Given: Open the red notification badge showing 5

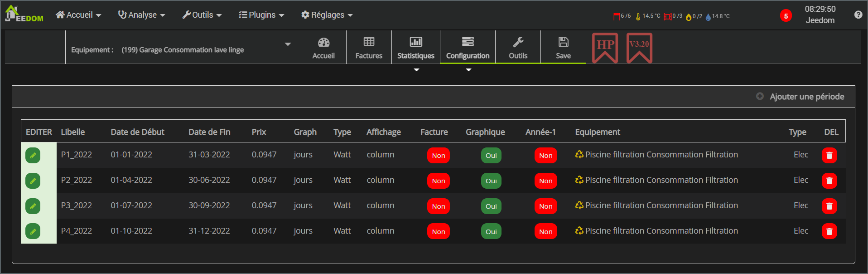Looking at the screenshot, I should tap(786, 16).
